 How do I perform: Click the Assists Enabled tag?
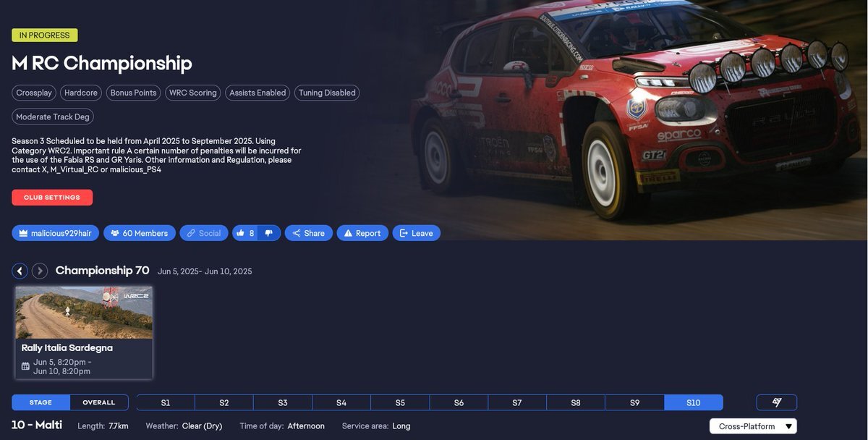[258, 93]
